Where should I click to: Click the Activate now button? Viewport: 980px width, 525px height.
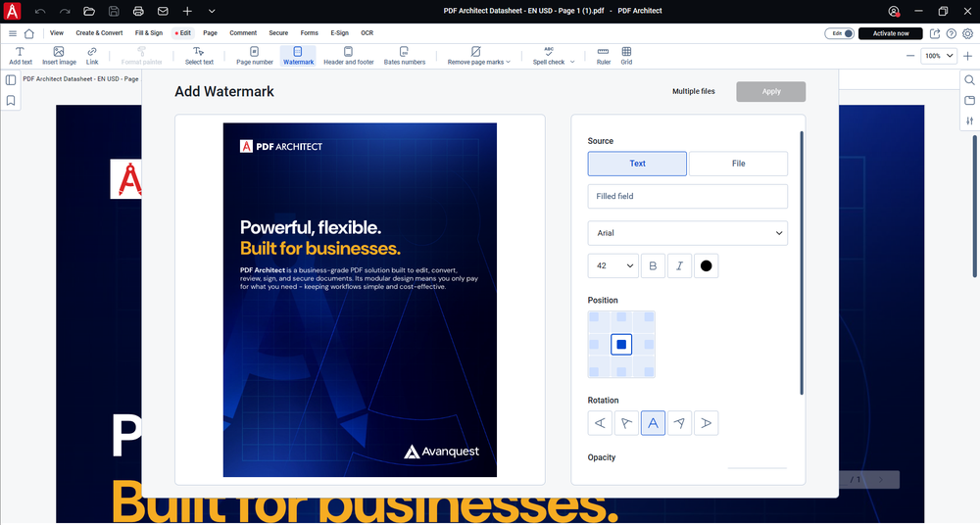pos(891,33)
